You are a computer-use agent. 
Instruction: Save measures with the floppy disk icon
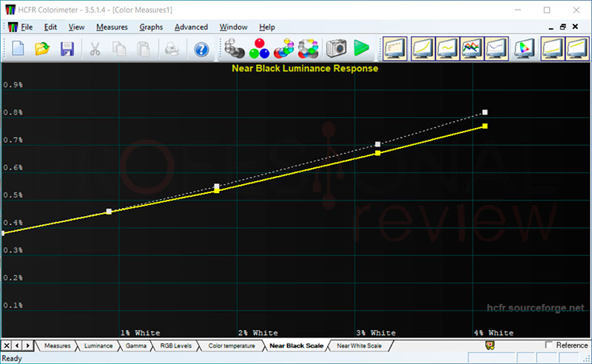tap(67, 49)
